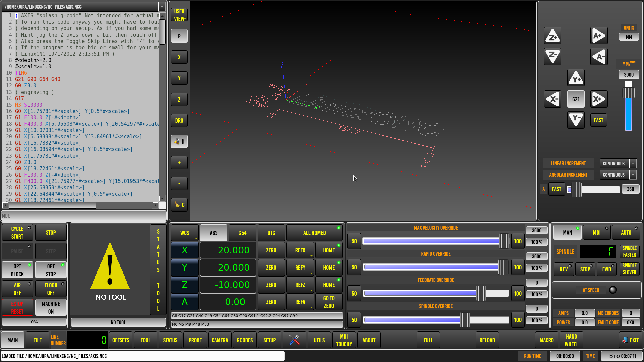Jog X axis negative with X- arrow

coord(553,99)
